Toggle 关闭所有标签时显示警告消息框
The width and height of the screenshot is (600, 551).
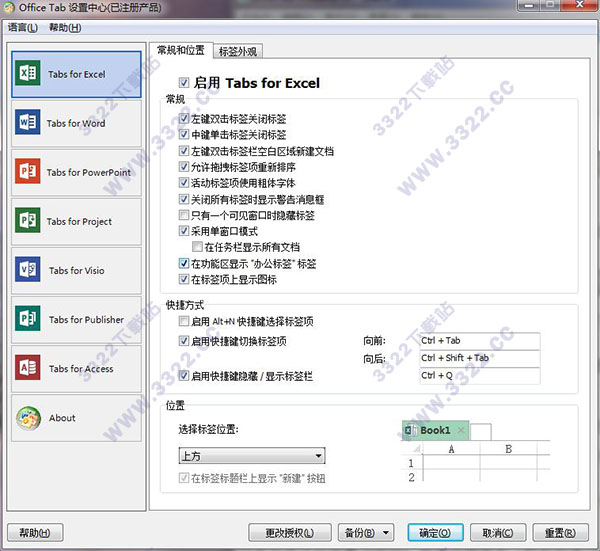click(x=184, y=199)
